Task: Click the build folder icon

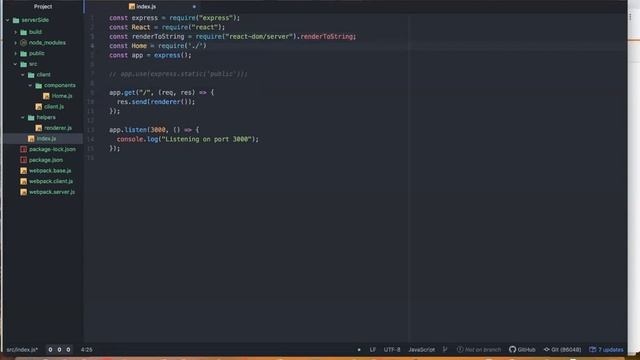Action: [x=24, y=32]
